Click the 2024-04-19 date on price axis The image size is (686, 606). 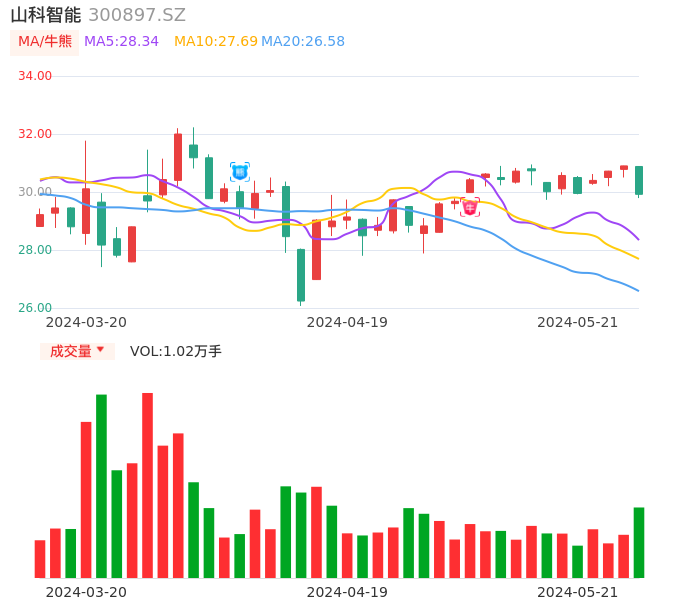tap(347, 322)
